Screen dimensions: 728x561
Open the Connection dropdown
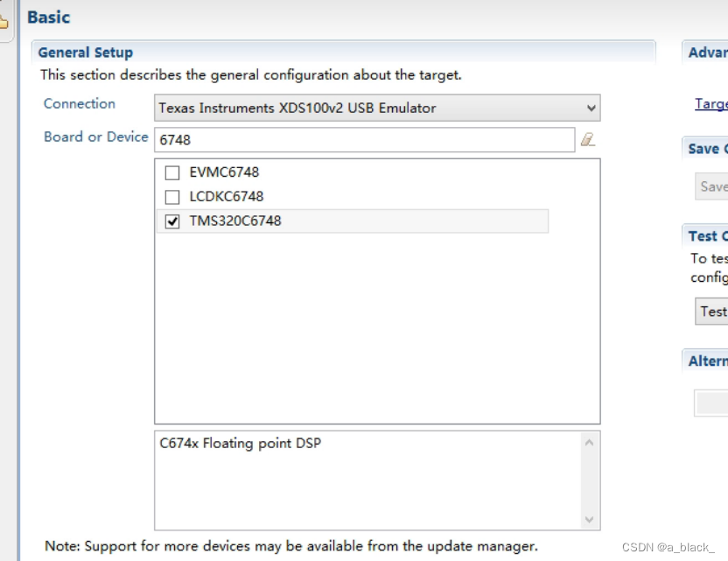(377, 108)
